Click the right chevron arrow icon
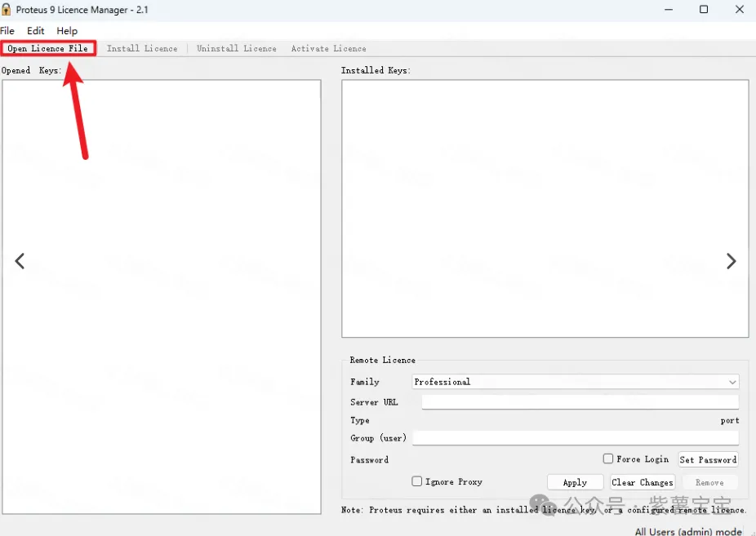The height and width of the screenshot is (536, 756). point(731,261)
